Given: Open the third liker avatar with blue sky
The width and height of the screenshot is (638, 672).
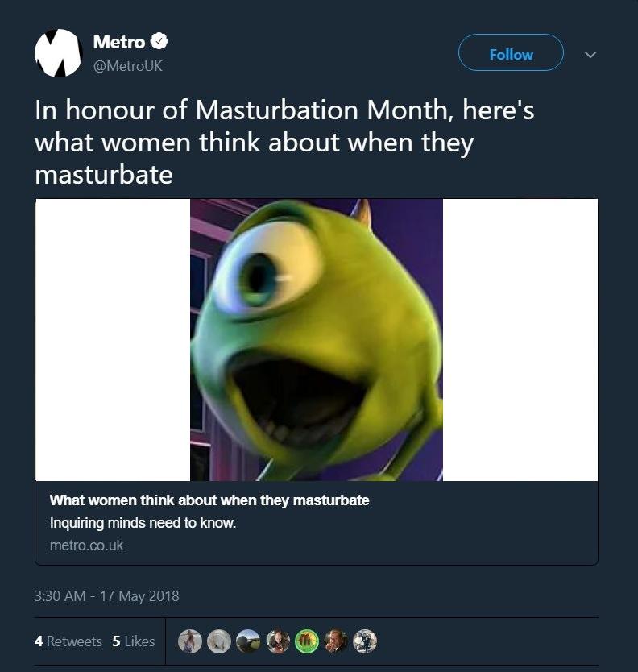Looking at the screenshot, I should pos(248,641).
